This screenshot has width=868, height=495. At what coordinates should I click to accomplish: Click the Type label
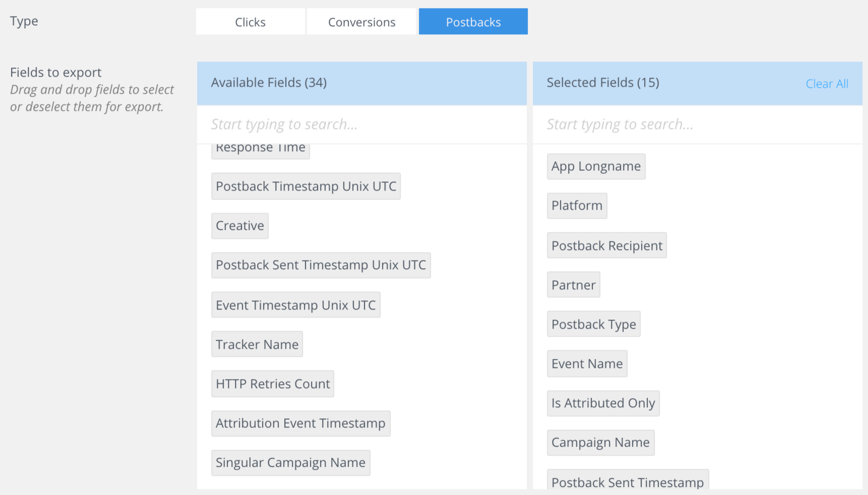point(24,21)
